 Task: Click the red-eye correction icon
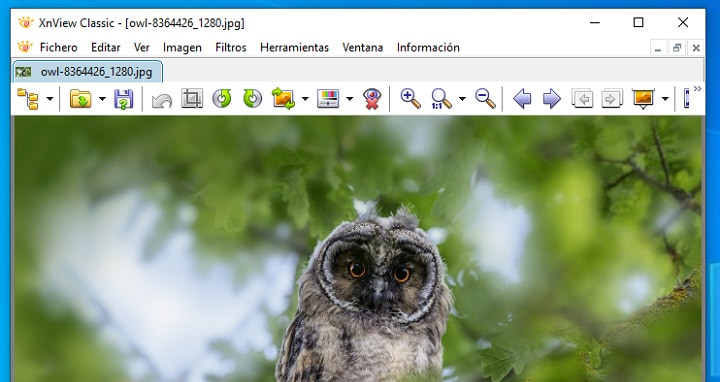point(372,99)
